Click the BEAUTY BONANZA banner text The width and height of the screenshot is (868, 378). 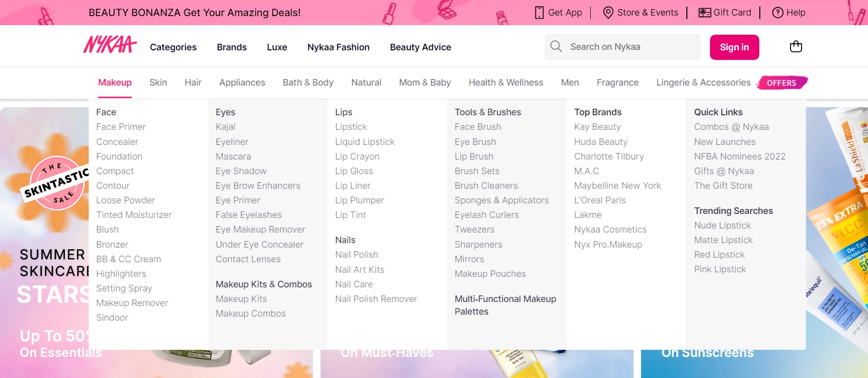(195, 13)
